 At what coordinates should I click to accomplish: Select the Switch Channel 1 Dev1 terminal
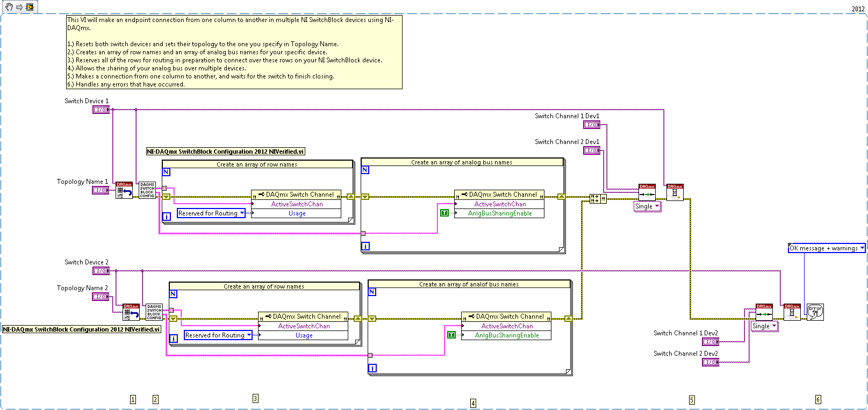click(x=592, y=125)
